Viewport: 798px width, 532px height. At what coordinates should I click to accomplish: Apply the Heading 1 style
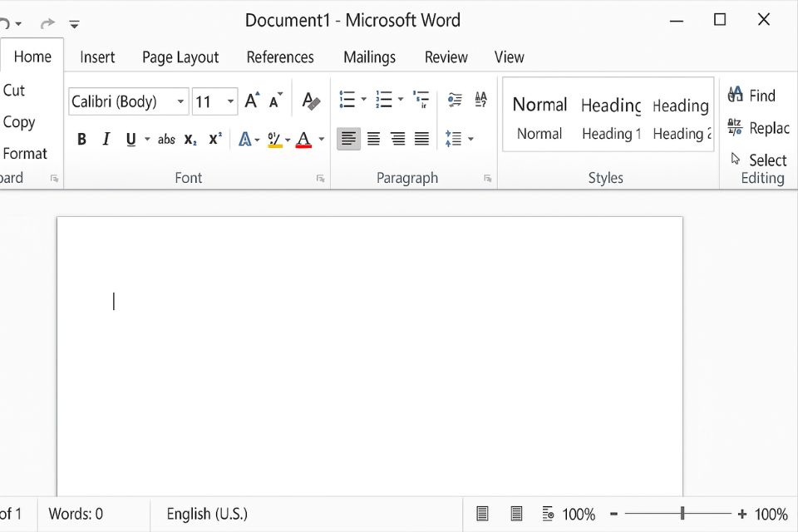click(x=611, y=118)
